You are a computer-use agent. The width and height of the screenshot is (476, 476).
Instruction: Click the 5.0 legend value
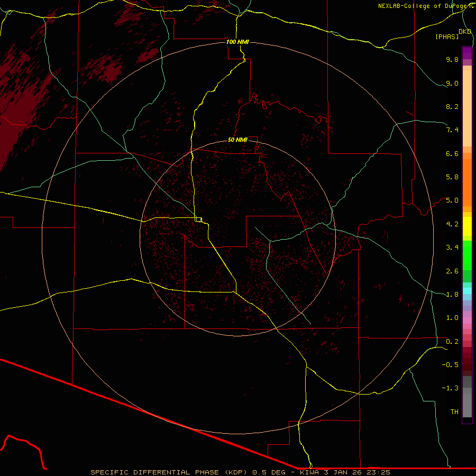point(452,200)
